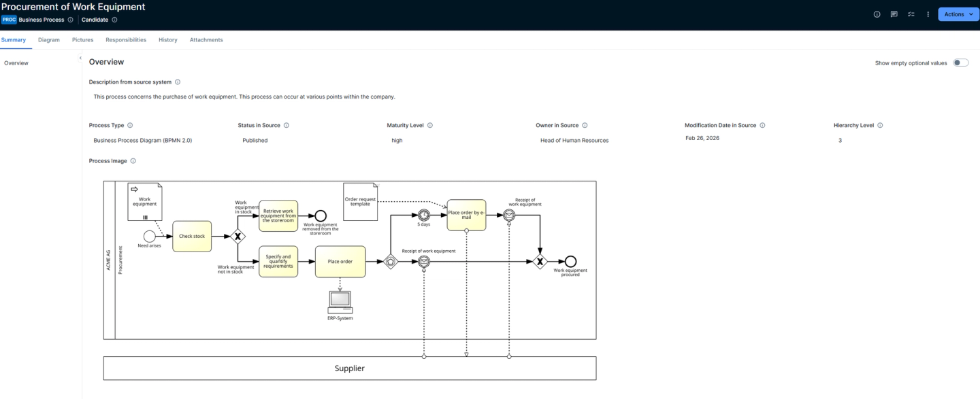Click the 'Published' status value
Viewport: 980px width, 399px height.
pyautogui.click(x=255, y=141)
